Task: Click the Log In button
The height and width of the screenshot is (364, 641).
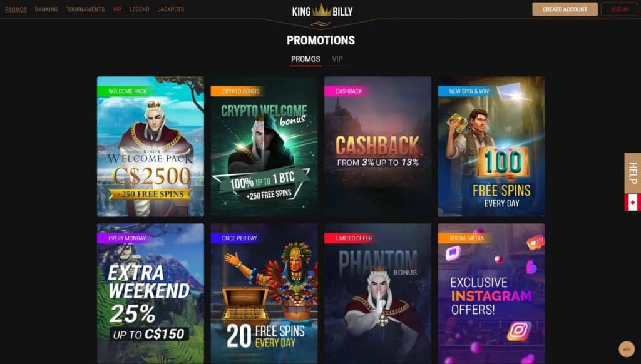Action: [x=619, y=9]
